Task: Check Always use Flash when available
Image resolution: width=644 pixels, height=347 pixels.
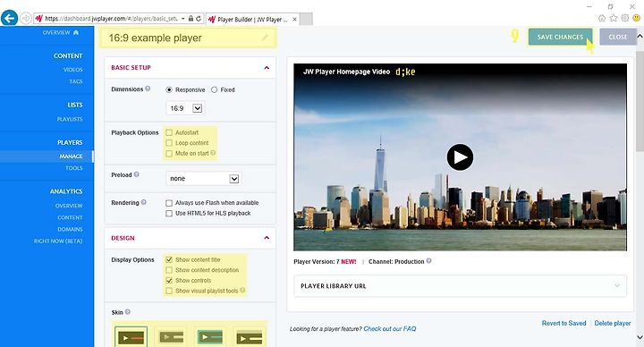Action: (x=169, y=203)
